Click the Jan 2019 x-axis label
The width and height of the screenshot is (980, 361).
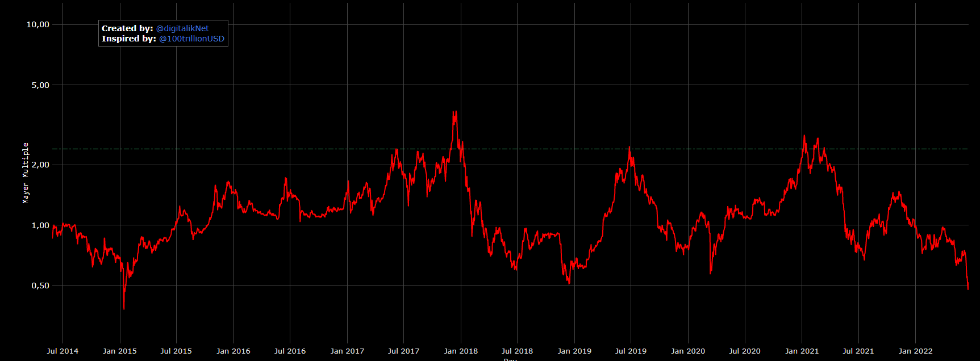[574, 351]
